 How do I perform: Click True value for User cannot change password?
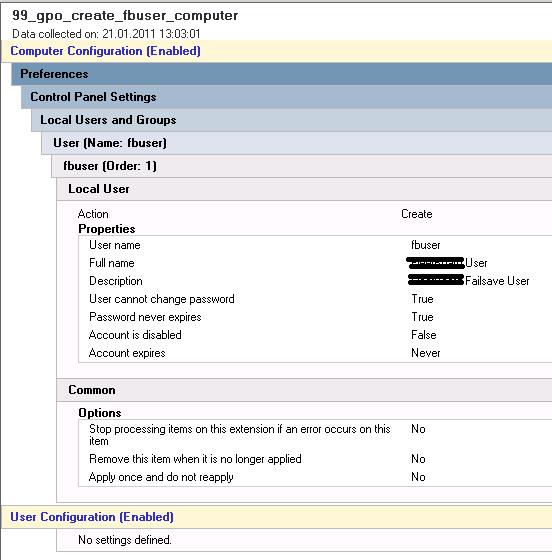click(x=422, y=299)
